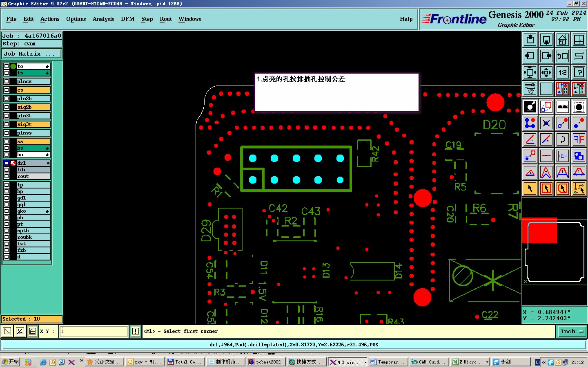Click the polygon area select pointer tool
The height and width of the screenshot is (368, 588).
(563, 188)
